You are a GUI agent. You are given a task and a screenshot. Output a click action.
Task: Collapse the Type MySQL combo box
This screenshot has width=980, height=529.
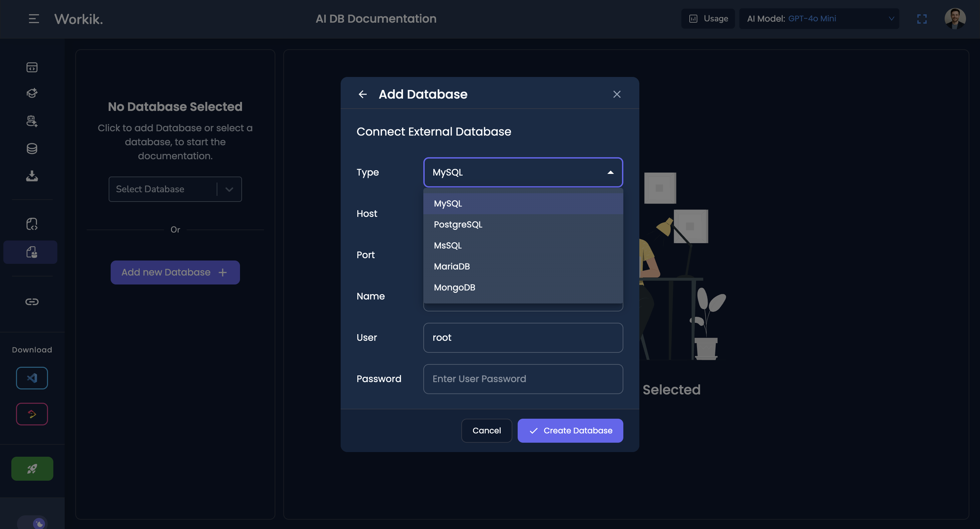tap(523, 172)
